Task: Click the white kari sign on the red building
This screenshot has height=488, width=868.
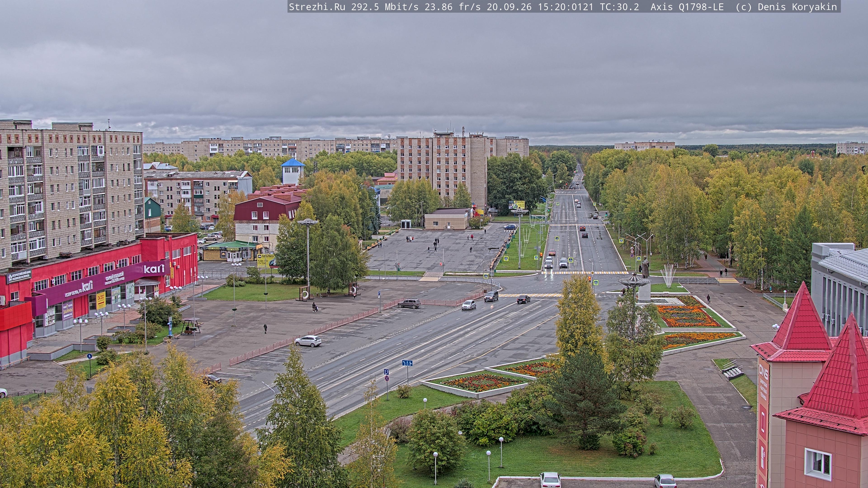Action: pos(154,269)
